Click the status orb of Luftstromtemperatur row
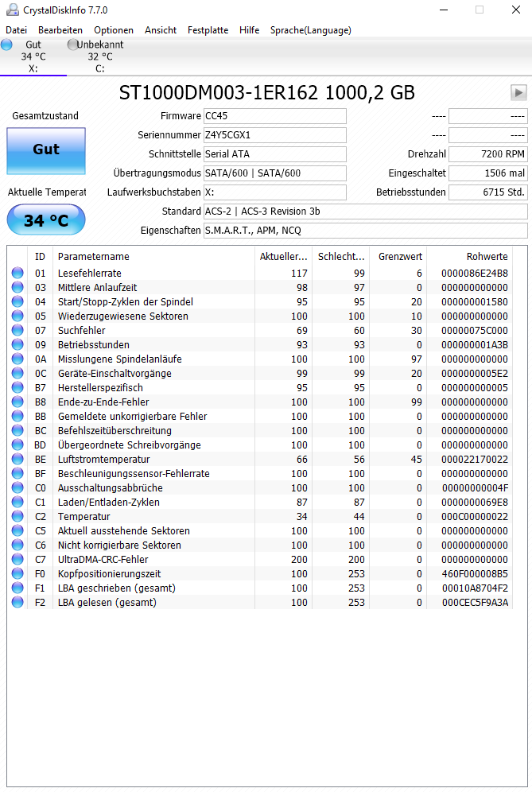 pos(17,459)
